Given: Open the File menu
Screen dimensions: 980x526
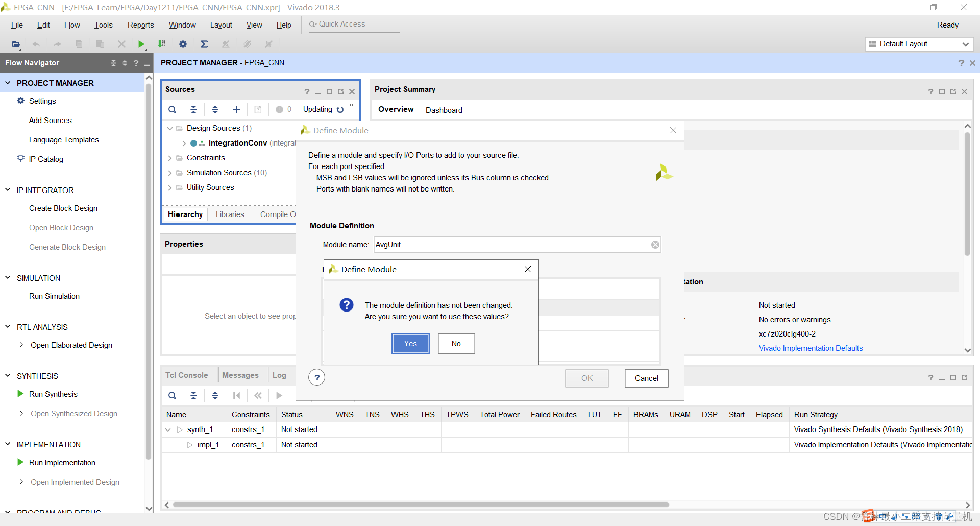Looking at the screenshot, I should click(17, 25).
